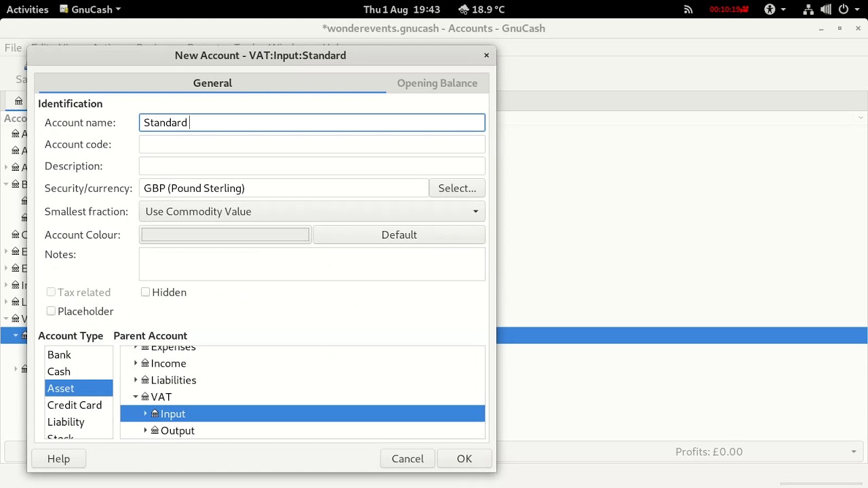Click the weather indicator showing 18.9 °C
The height and width of the screenshot is (488, 868).
(x=481, y=9)
